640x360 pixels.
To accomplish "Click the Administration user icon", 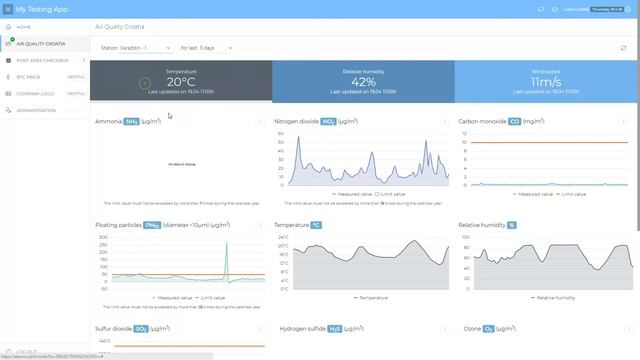I will pyautogui.click(x=8, y=111).
